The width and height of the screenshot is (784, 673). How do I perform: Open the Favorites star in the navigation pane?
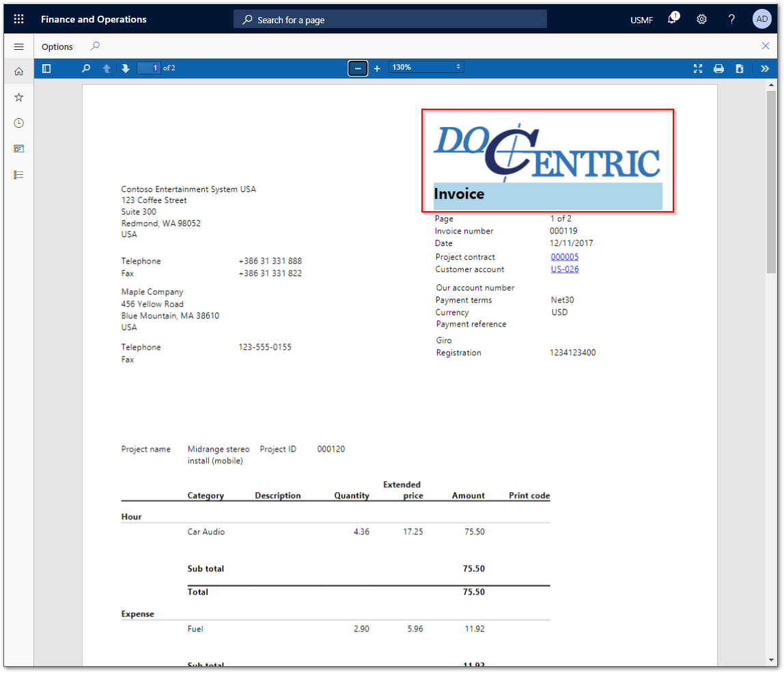click(x=18, y=96)
